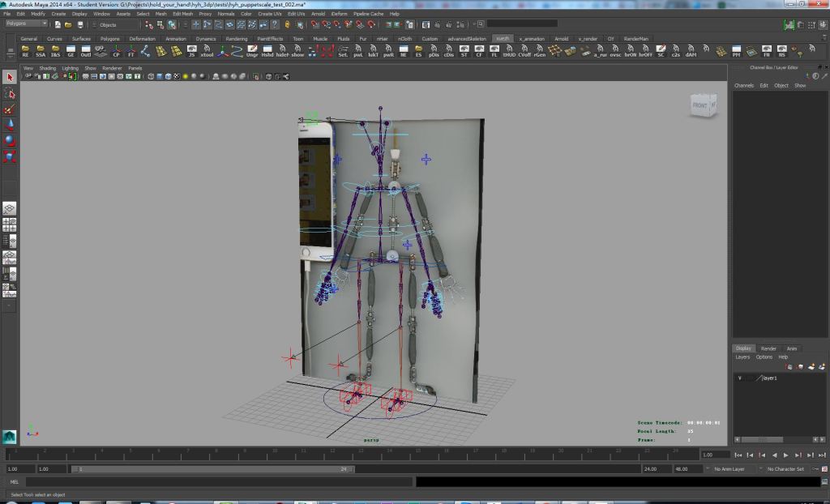Open the No Character Set dropdown
The width and height of the screenshot is (830, 504).
pyautogui.click(x=785, y=469)
